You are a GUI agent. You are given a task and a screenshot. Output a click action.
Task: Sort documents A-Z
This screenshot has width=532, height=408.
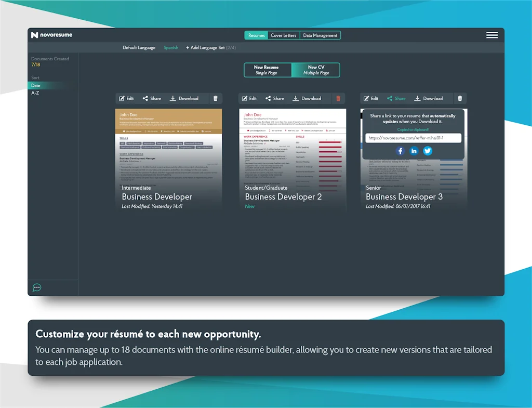coord(35,93)
